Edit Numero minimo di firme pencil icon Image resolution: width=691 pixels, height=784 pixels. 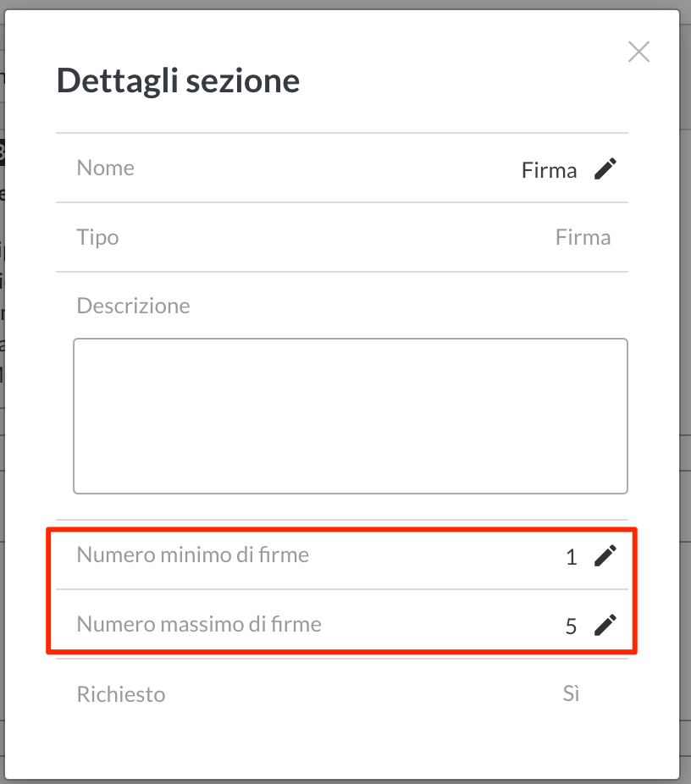tap(605, 555)
